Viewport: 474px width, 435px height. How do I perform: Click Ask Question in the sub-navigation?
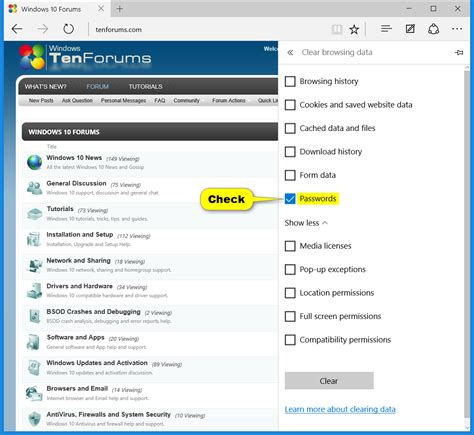tap(77, 100)
